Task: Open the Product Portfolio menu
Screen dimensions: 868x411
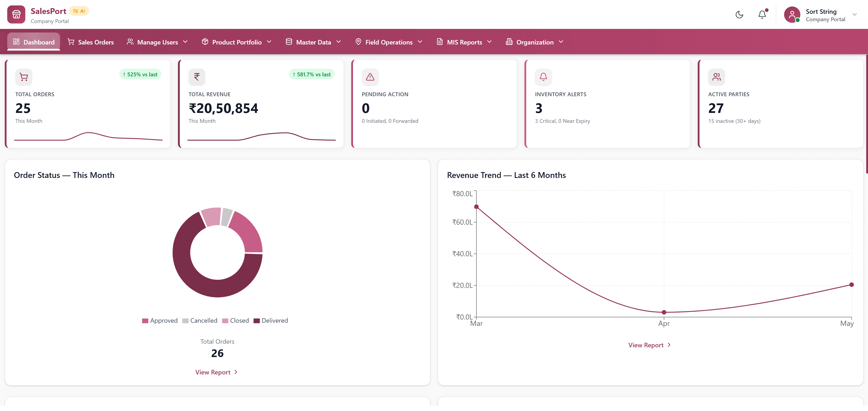Action: pyautogui.click(x=236, y=42)
